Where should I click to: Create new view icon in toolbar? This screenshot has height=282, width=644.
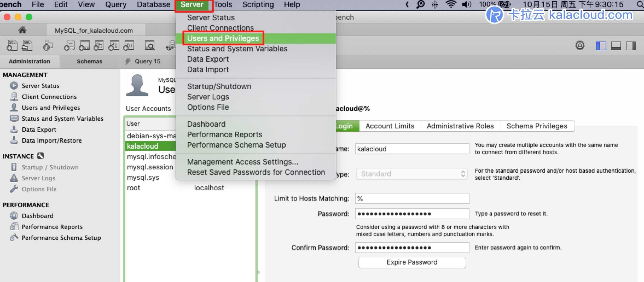[99, 45]
